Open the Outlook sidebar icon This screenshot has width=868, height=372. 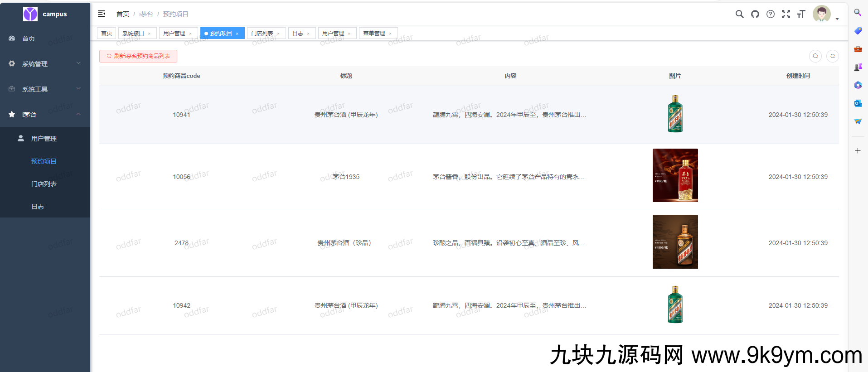tap(858, 103)
